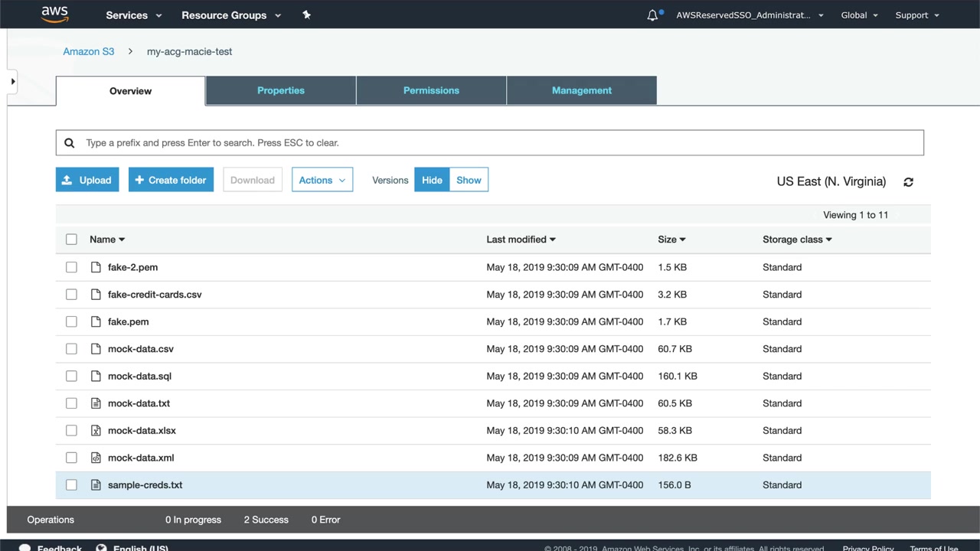Screen dimensions: 980x551
Task: Click the AWS logo home icon
Action: click(55, 15)
